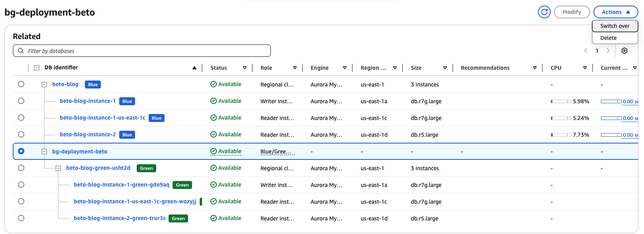
Task: Click the Engine column sort icon
Action: [x=345, y=68]
